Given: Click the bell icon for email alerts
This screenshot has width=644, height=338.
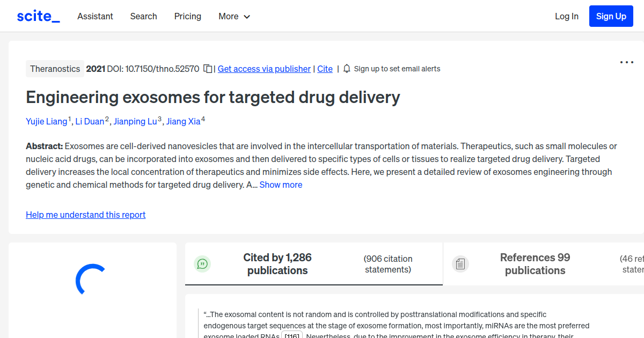Looking at the screenshot, I should pyautogui.click(x=347, y=69).
